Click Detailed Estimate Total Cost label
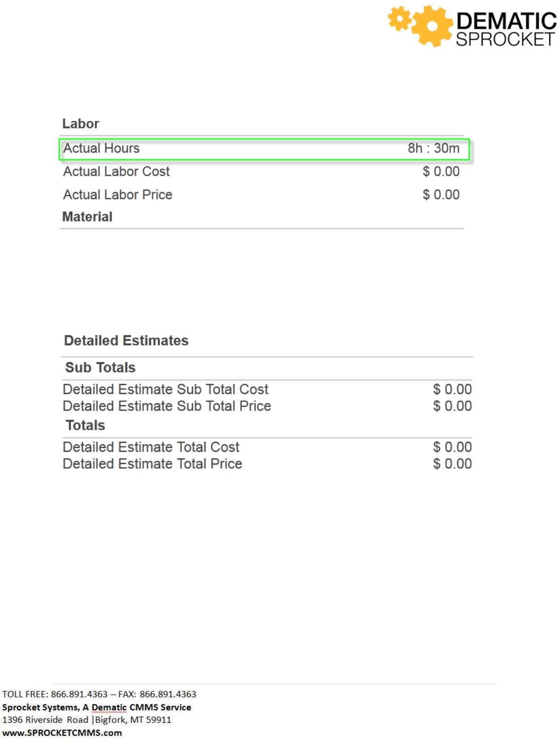Viewport: 560px width, 744px height. tap(151, 447)
